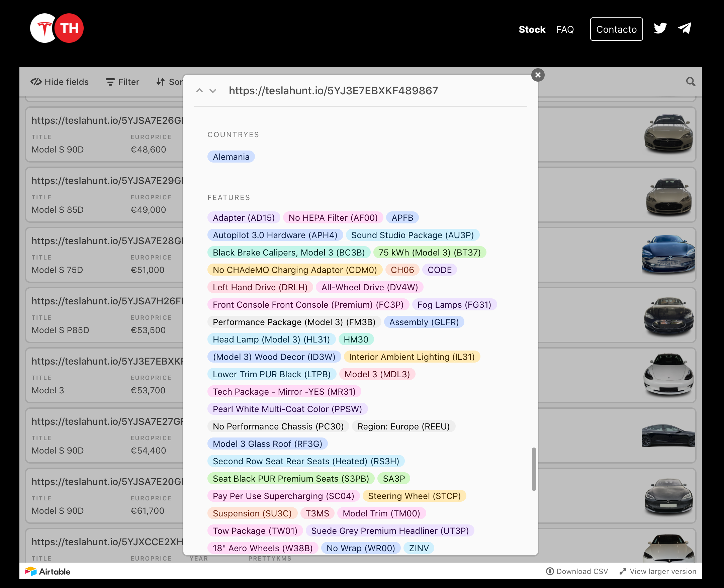Click the No HEPA Filter (AF00) tag

coord(333,218)
